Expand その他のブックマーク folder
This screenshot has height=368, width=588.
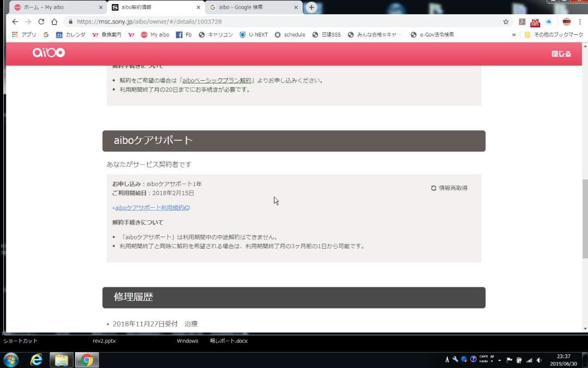point(556,34)
